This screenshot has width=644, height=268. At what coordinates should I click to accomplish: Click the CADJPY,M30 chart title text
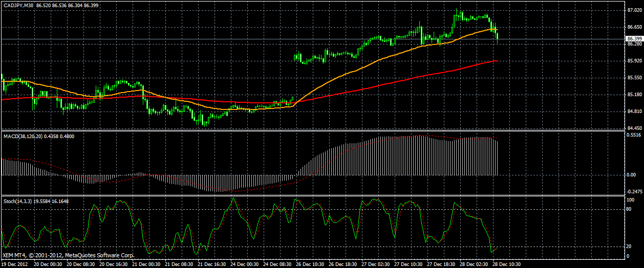pos(17,5)
